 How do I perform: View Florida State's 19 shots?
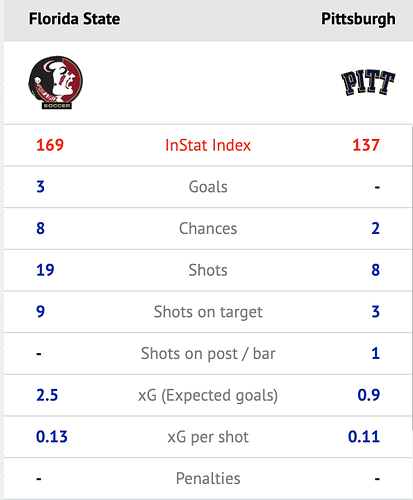tap(45, 270)
